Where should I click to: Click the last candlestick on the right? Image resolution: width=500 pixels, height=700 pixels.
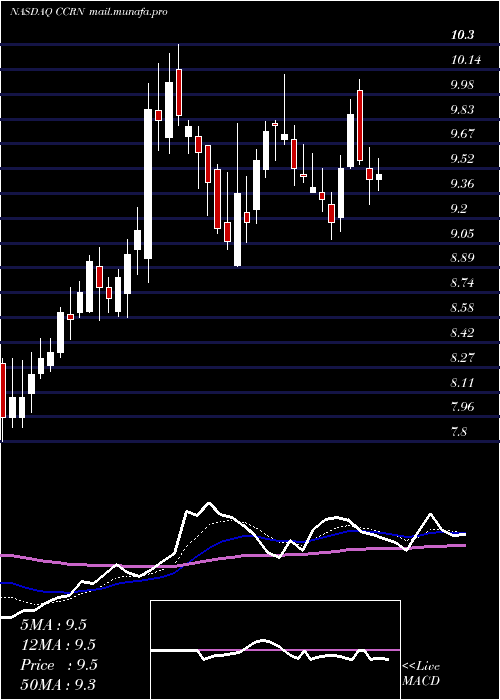click(x=379, y=177)
